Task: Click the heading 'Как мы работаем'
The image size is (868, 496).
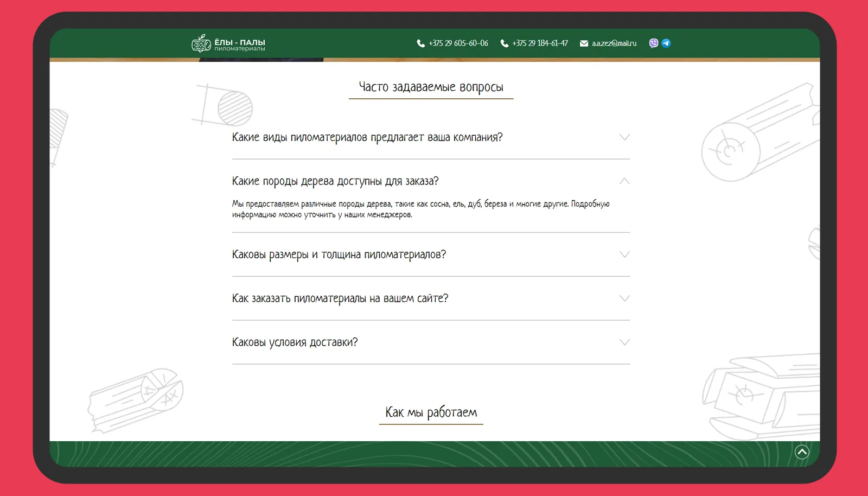Action: [x=431, y=412]
